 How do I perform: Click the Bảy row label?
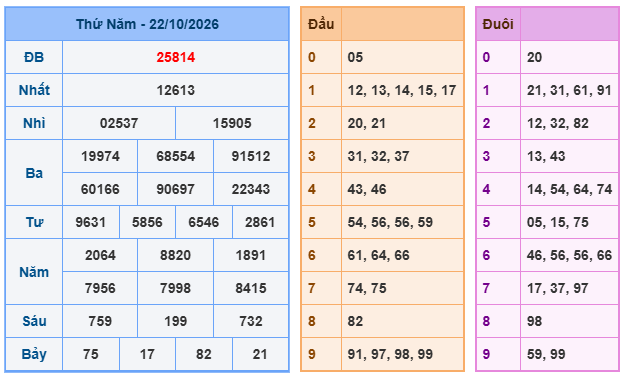[x=34, y=354]
